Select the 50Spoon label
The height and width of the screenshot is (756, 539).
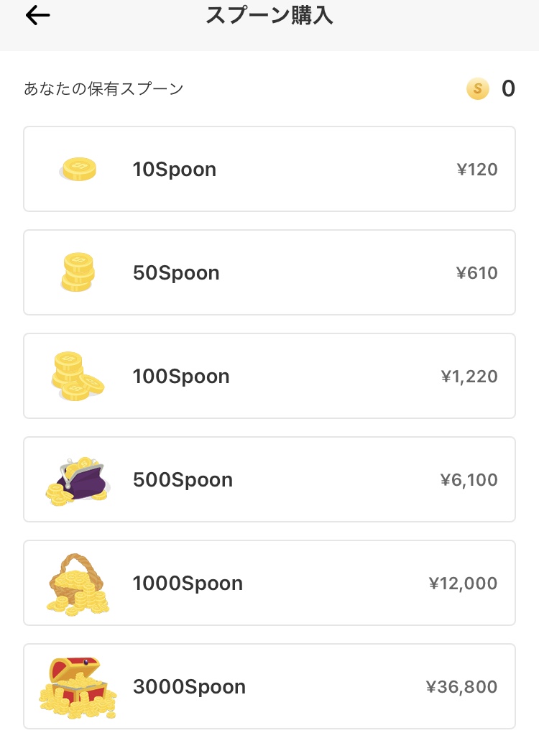[x=176, y=273]
